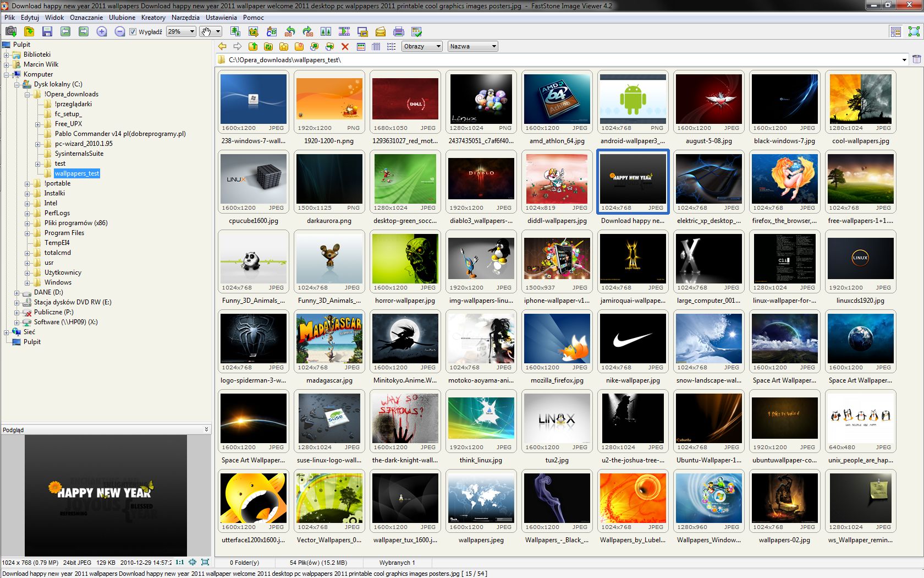Image resolution: width=924 pixels, height=578 pixels.
Task: Click the copy to folder icon
Action: pyautogui.click(x=315, y=47)
